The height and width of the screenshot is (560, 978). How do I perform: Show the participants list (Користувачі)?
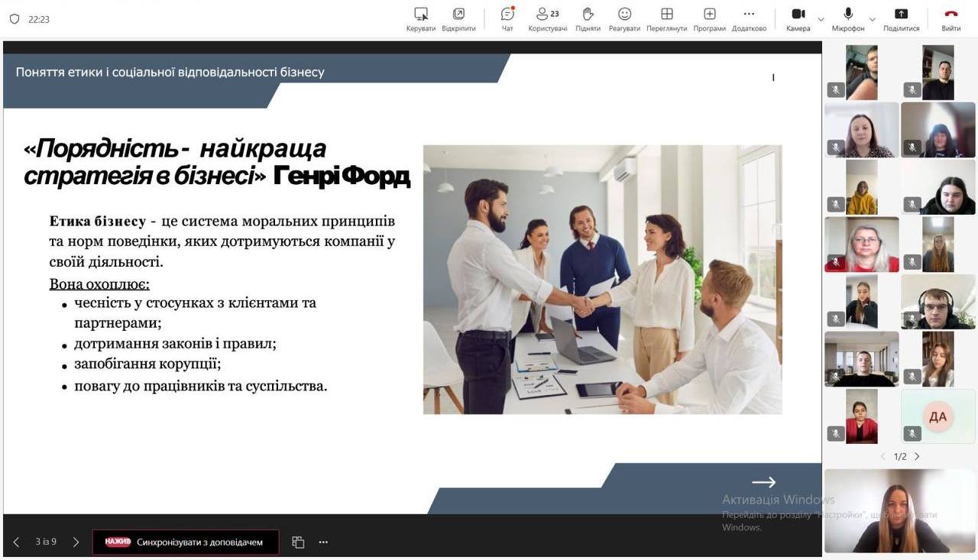[x=547, y=18]
